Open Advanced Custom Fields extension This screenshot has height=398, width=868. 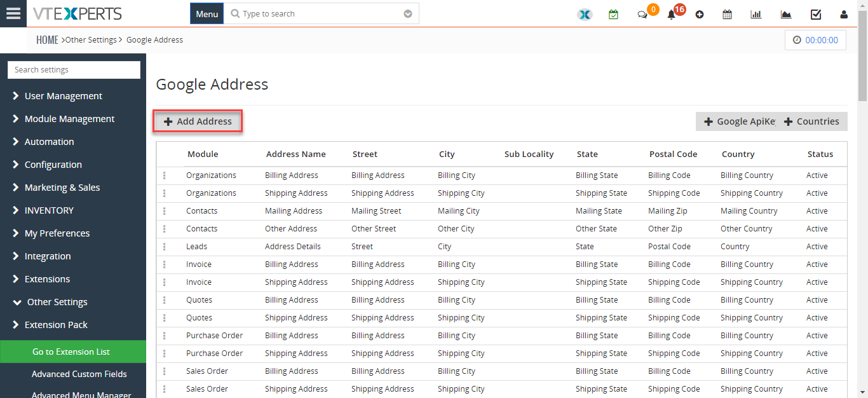(79, 374)
